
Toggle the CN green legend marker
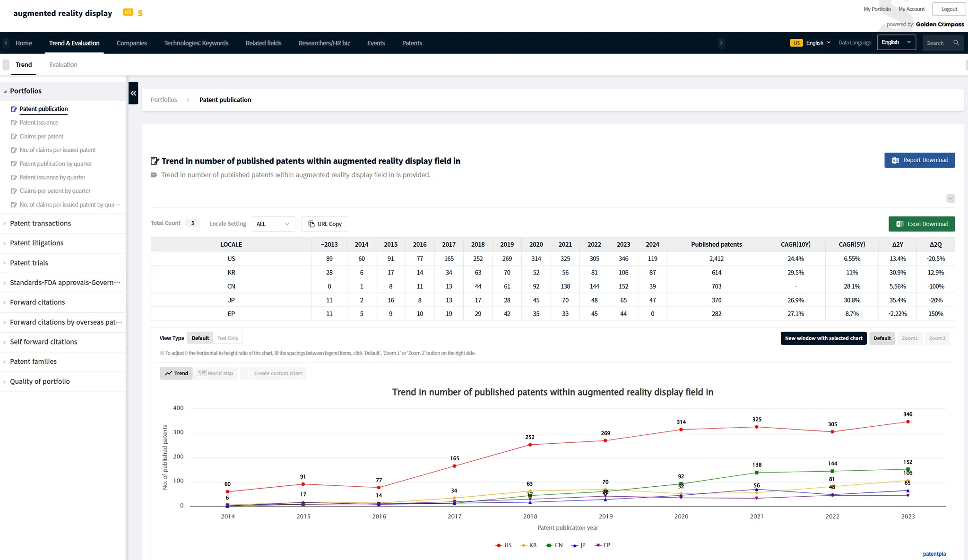click(x=549, y=545)
